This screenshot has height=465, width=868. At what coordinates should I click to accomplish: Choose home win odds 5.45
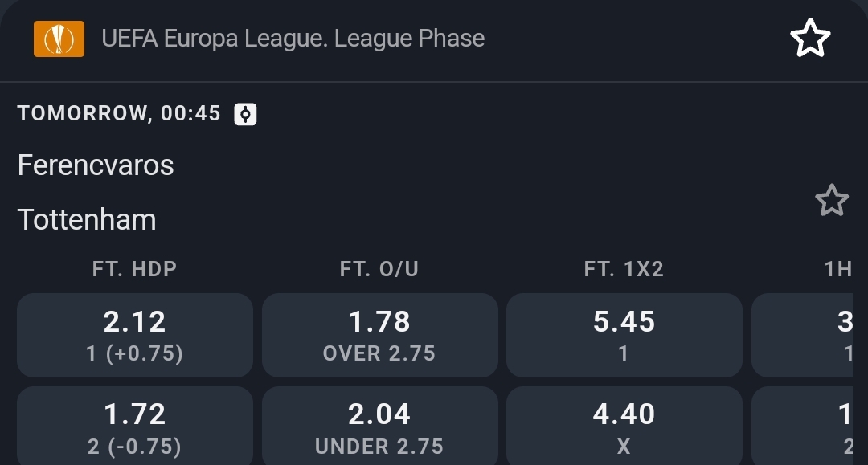[624, 335]
